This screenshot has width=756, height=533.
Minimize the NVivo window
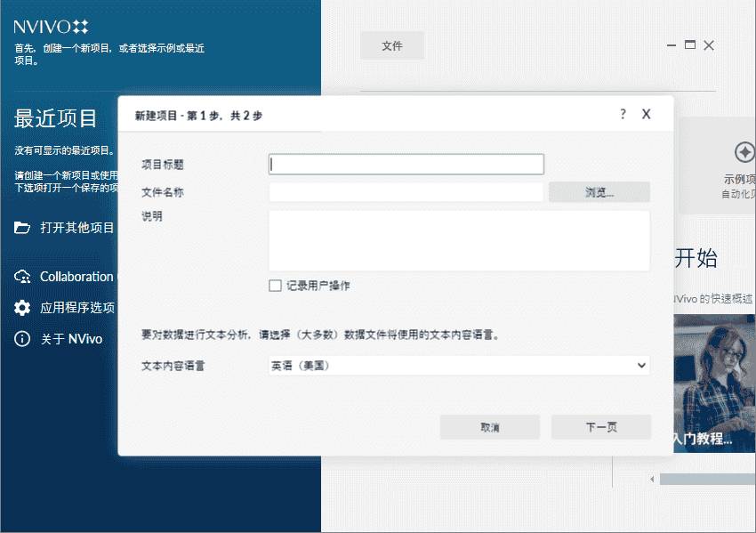672,45
